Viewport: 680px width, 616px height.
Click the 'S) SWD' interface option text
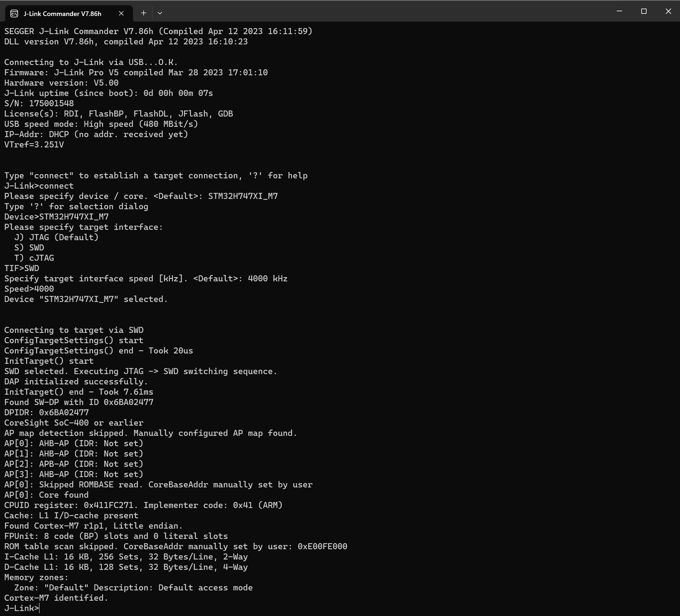[x=29, y=248]
